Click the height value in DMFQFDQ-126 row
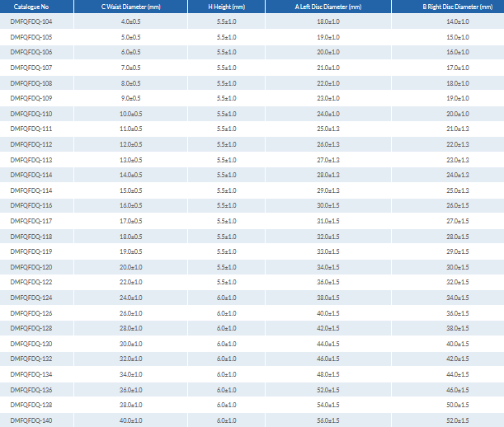 [x=227, y=312]
